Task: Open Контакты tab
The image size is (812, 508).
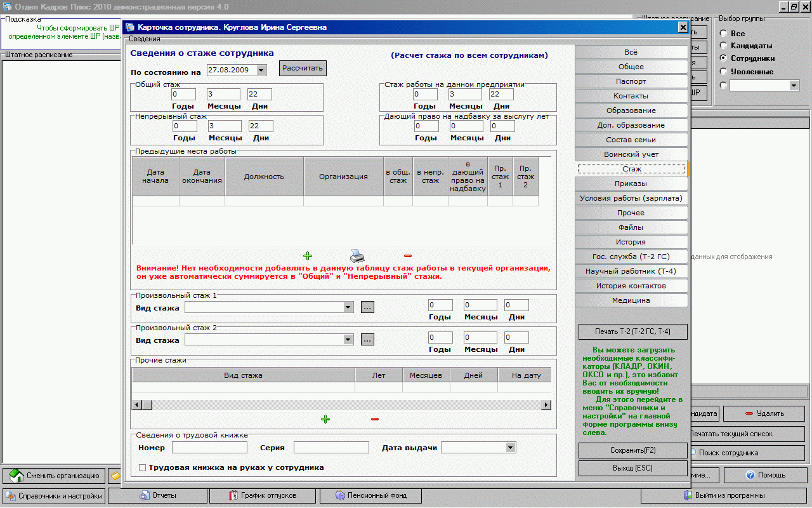Action: point(631,96)
